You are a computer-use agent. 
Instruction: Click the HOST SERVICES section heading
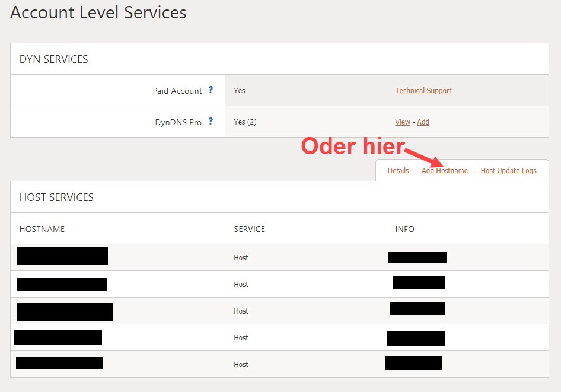click(x=56, y=197)
